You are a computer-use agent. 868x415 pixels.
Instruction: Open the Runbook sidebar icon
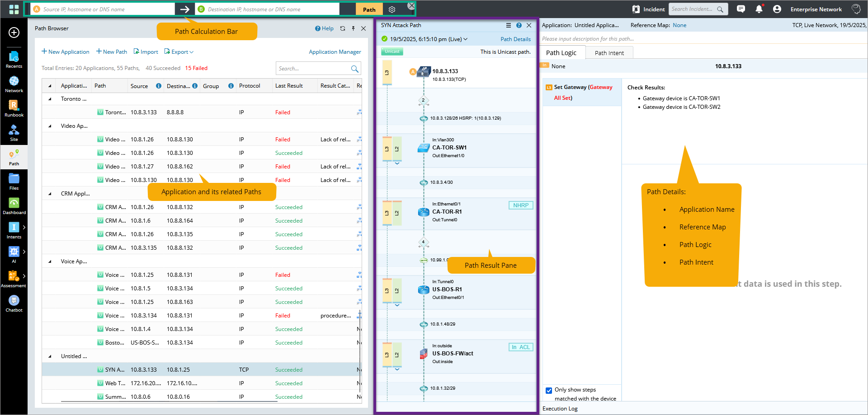point(14,108)
